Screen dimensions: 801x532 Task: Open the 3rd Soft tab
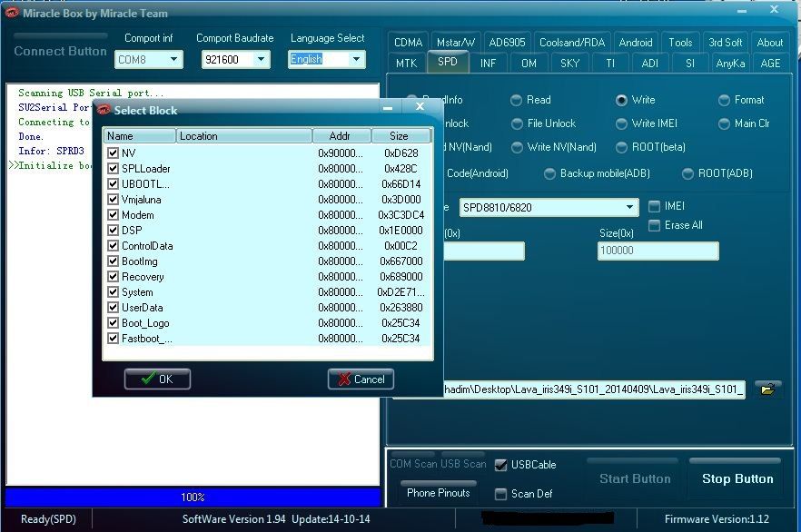726,43
